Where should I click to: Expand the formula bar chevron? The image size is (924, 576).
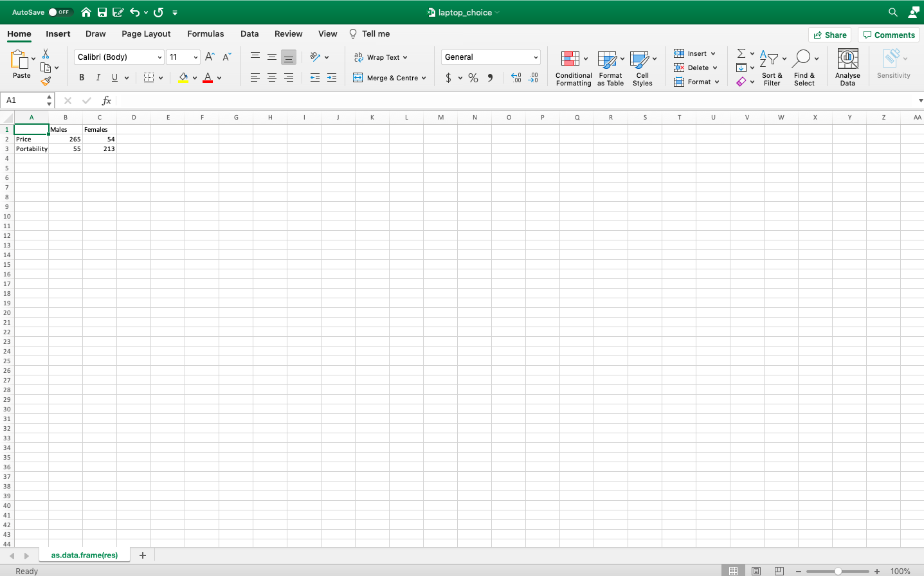[x=921, y=100]
